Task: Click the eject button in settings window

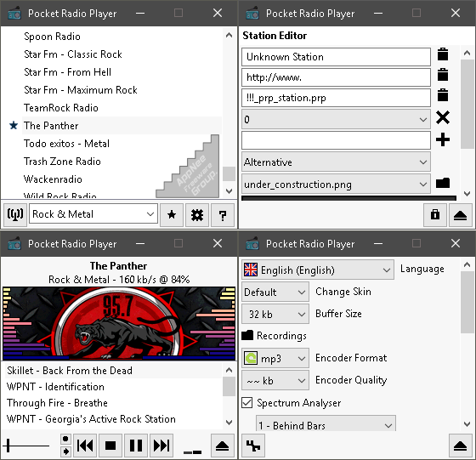Action: (460, 446)
